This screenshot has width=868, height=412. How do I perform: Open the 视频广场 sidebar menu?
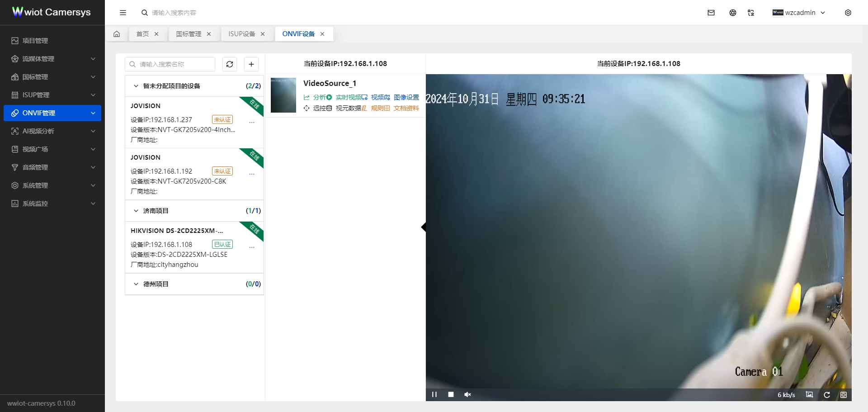[x=35, y=149]
